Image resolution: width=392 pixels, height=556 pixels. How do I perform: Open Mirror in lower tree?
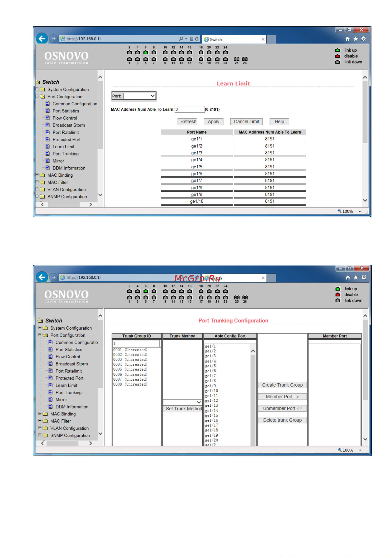(61, 400)
